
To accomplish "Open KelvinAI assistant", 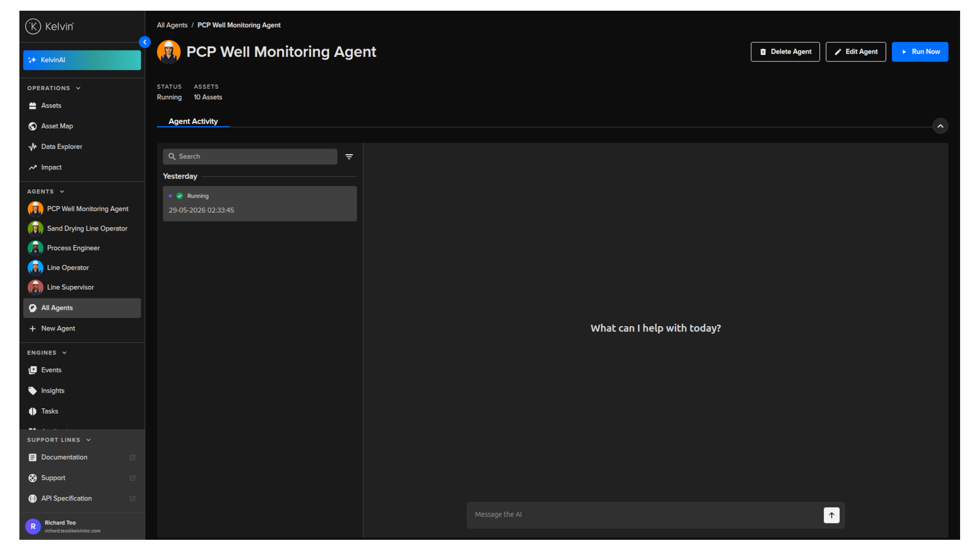I will coord(82,60).
